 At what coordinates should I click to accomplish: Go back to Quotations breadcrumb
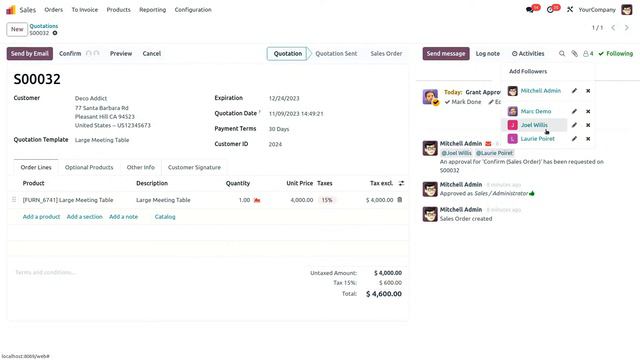[44, 26]
